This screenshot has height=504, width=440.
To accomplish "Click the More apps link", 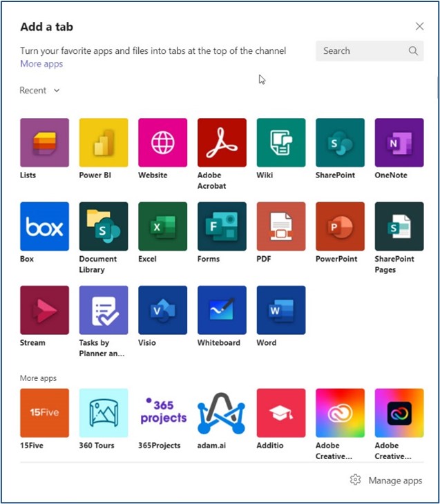I will coord(41,64).
